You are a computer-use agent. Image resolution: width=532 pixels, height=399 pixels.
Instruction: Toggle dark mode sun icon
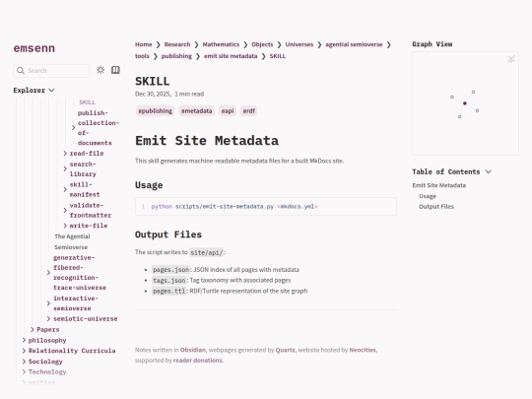[x=100, y=70]
